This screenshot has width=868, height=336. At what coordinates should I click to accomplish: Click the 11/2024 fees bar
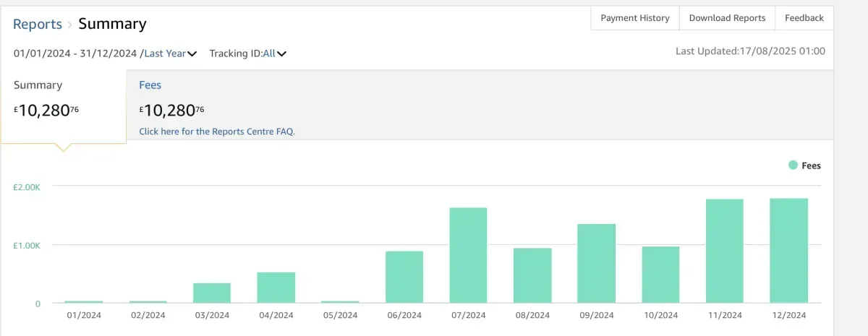(x=725, y=251)
